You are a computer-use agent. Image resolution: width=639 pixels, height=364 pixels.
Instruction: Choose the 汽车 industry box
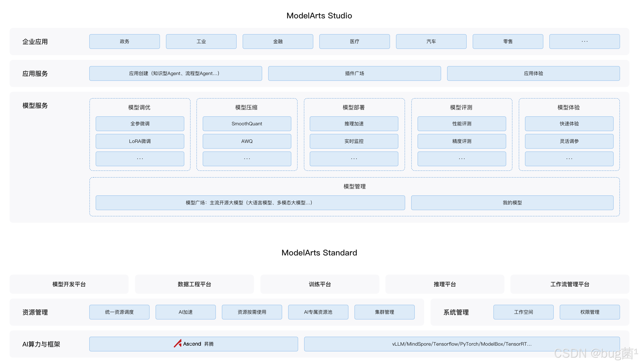pyautogui.click(x=431, y=41)
